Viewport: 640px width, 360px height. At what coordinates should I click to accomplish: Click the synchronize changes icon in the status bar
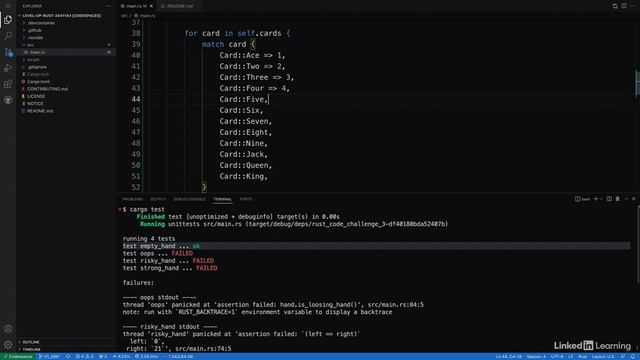coord(68,357)
